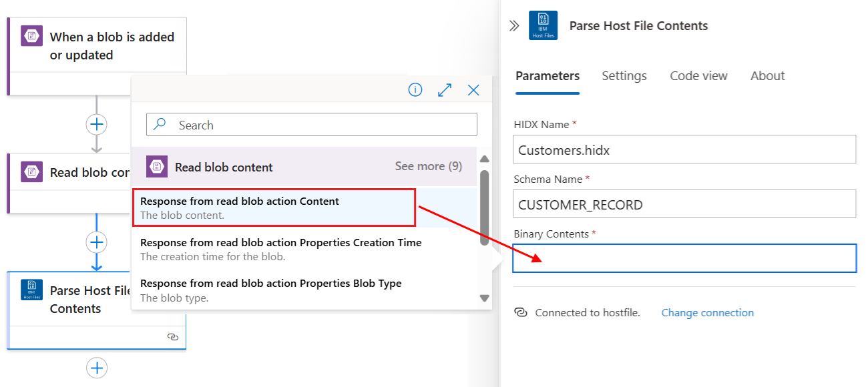Open the About tab

point(767,76)
